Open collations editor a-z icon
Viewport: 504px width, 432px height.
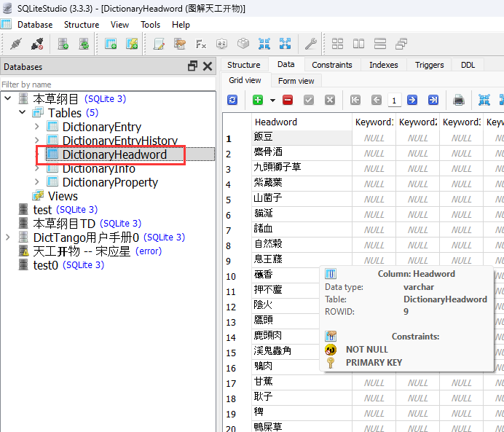tap(222, 44)
